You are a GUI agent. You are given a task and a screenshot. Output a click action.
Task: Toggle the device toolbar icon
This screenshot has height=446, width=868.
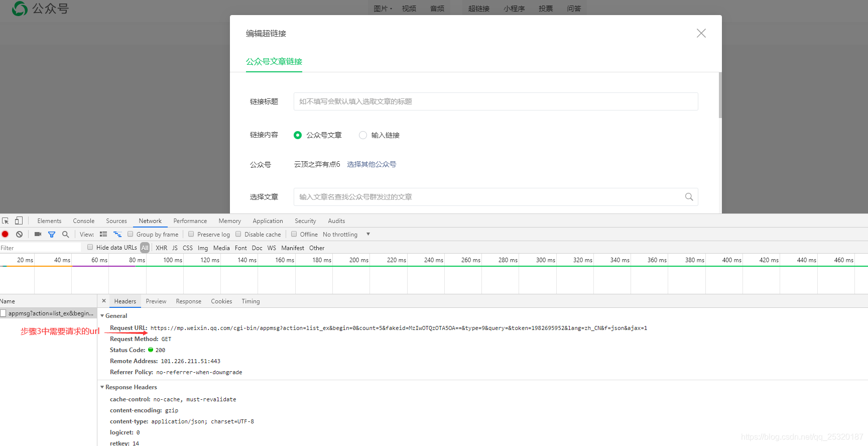tap(19, 221)
